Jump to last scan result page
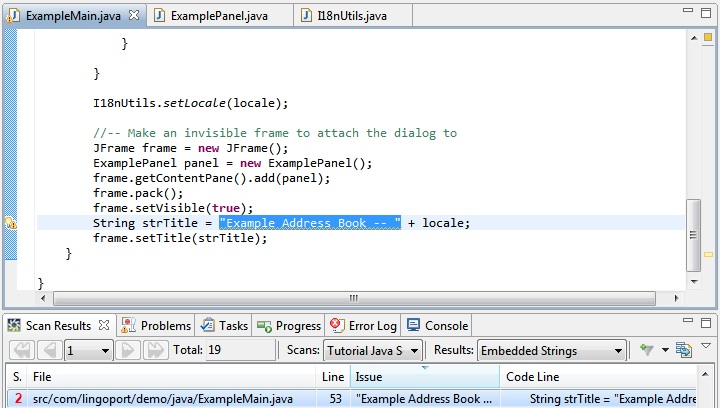Viewport: 720px width, 408px height. coord(155,351)
